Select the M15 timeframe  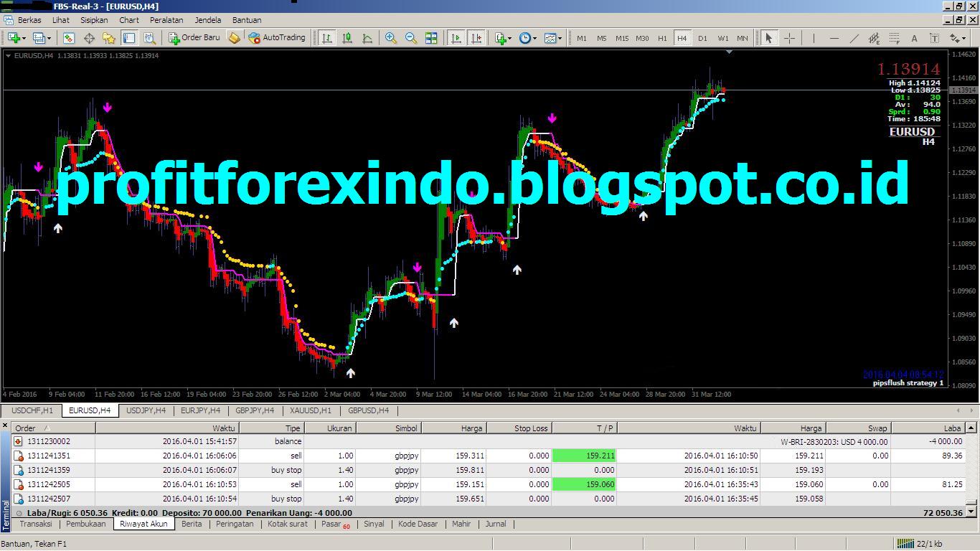(622, 38)
